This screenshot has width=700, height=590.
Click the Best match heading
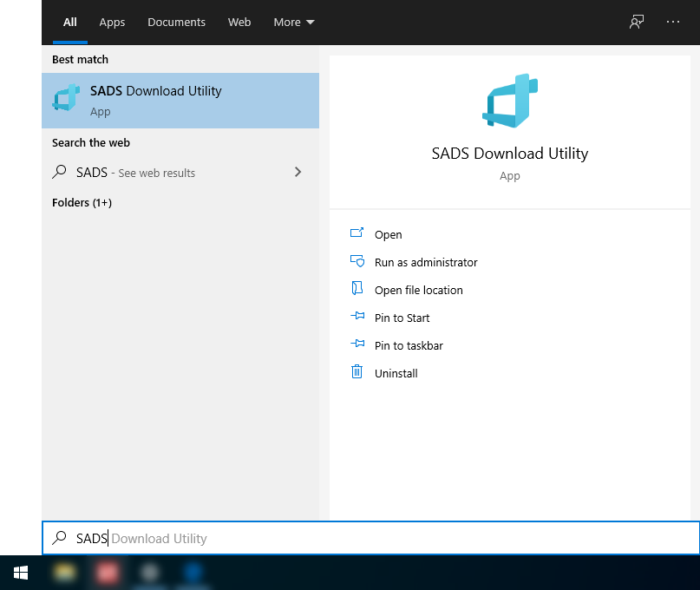pyautogui.click(x=80, y=59)
